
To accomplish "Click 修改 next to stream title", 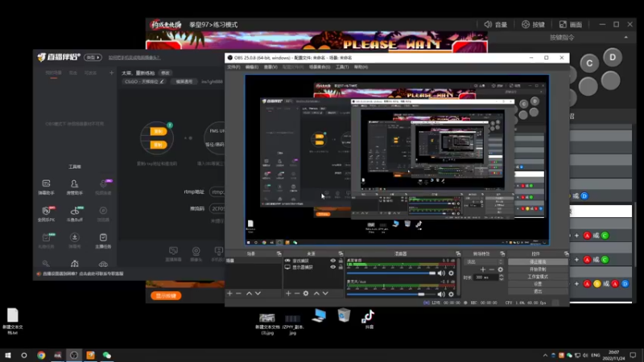I will [166, 73].
